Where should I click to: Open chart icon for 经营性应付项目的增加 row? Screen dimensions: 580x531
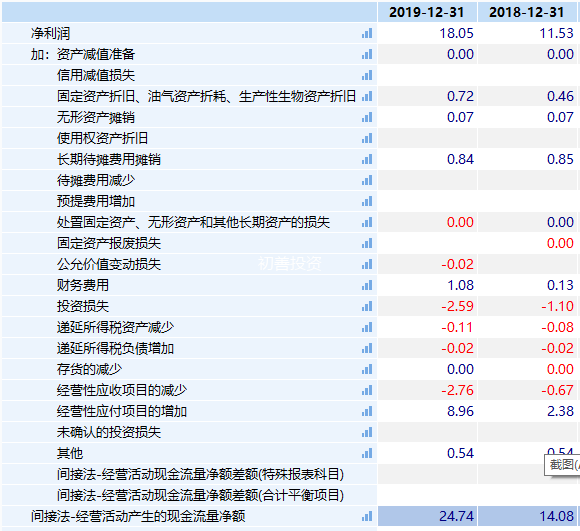[x=367, y=411]
